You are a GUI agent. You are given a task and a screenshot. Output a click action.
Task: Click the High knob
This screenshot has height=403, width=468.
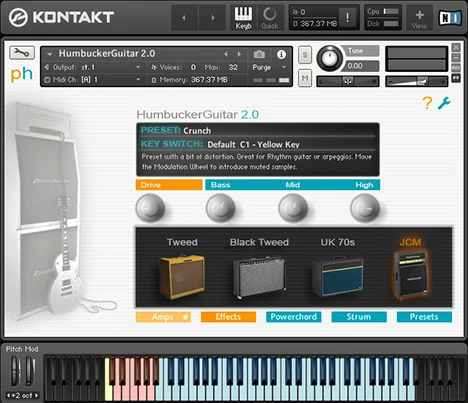click(x=365, y=208)
